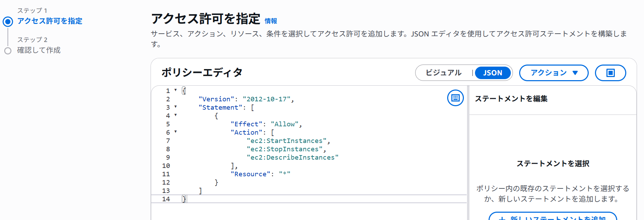Click the "Version" key in line 2
Screen dimensions: 644x220
216,99
